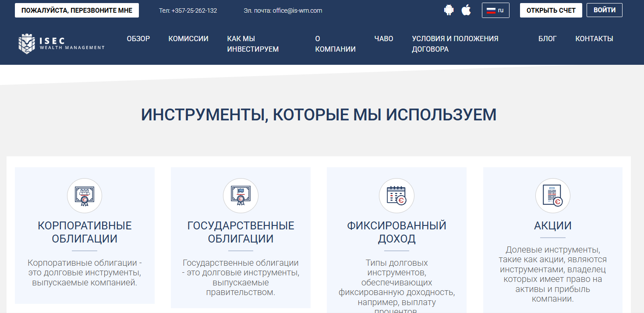Click the Фиксированный доход calendar icon
Screen dimensions: 644x313
tap(396, 196)
